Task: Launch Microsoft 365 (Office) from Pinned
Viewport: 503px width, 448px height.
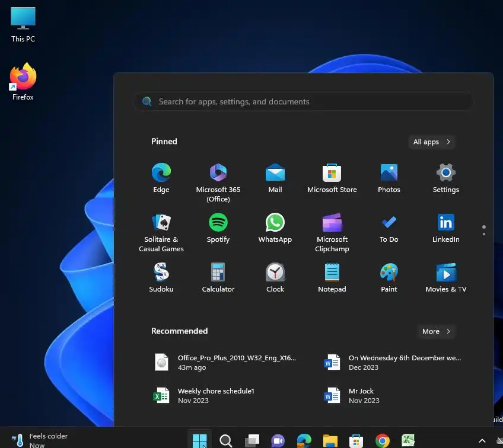Action: pyautogui.click(x=218, y=183)
